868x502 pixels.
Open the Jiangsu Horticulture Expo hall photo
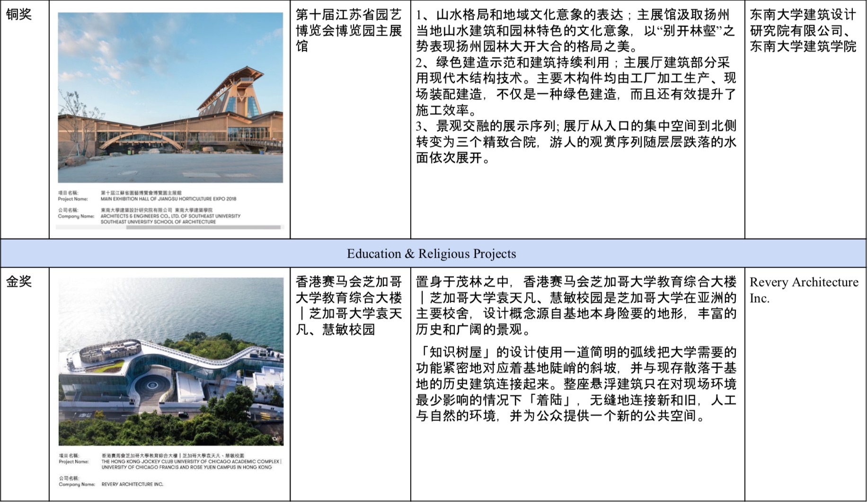click(170, 98)
